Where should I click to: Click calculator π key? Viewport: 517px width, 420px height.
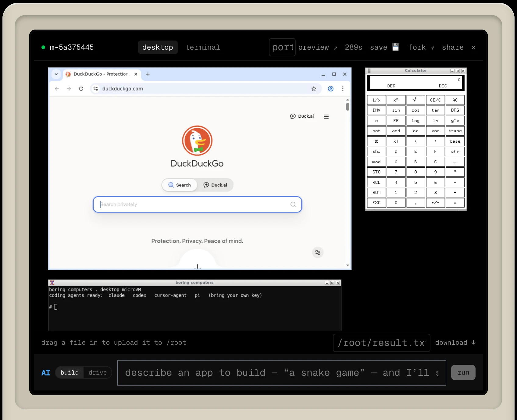[376, 141]
